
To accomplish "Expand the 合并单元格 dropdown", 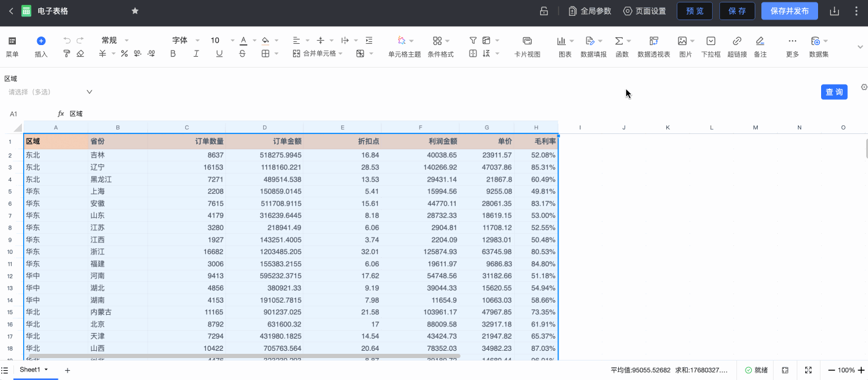I will (339, 54).
